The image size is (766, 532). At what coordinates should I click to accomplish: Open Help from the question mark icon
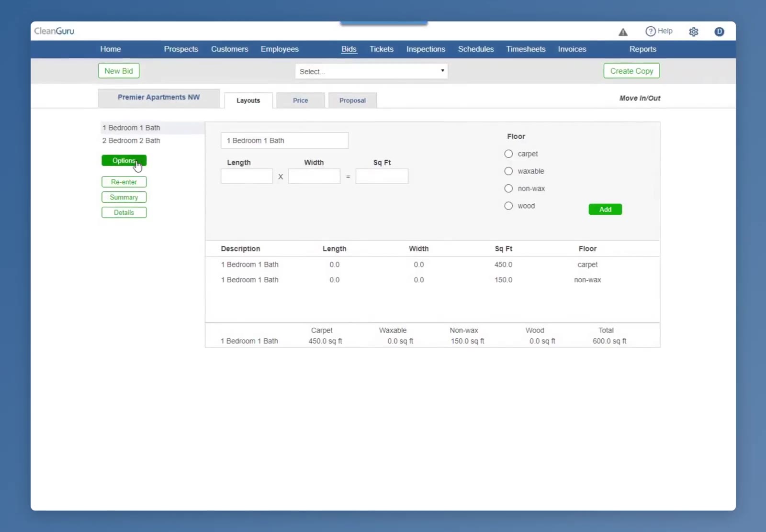659,31
